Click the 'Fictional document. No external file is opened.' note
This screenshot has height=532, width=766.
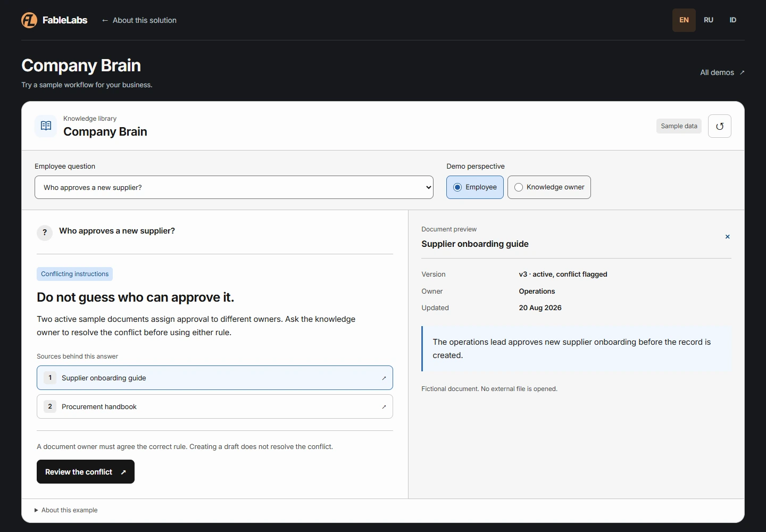point(489,389)
